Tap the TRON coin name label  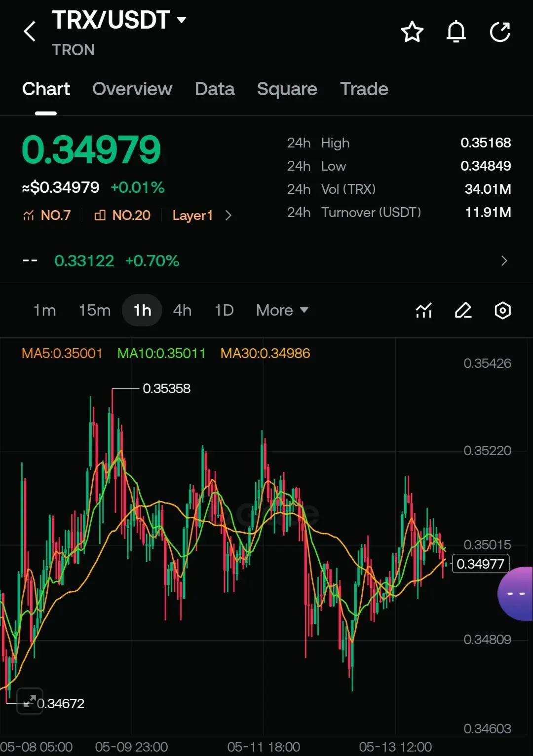click(x=73, y=50)
